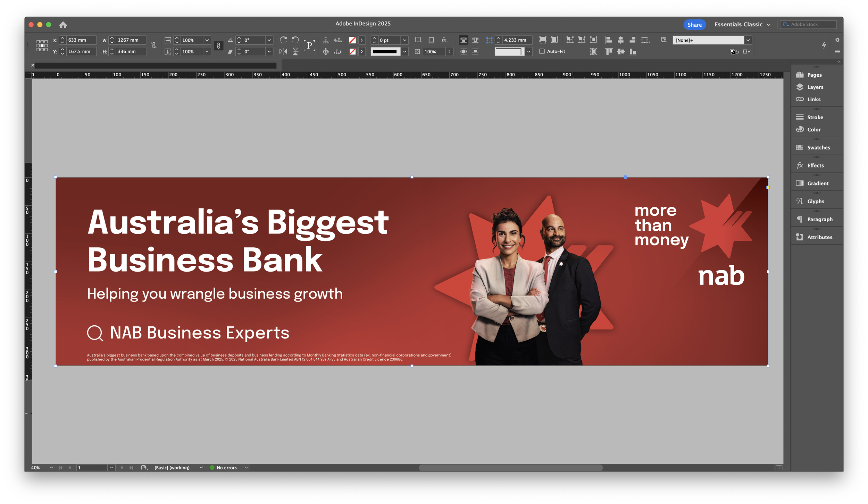868x504 pixels.
Task: Click the Home icon in title bar
Action: 63,25
